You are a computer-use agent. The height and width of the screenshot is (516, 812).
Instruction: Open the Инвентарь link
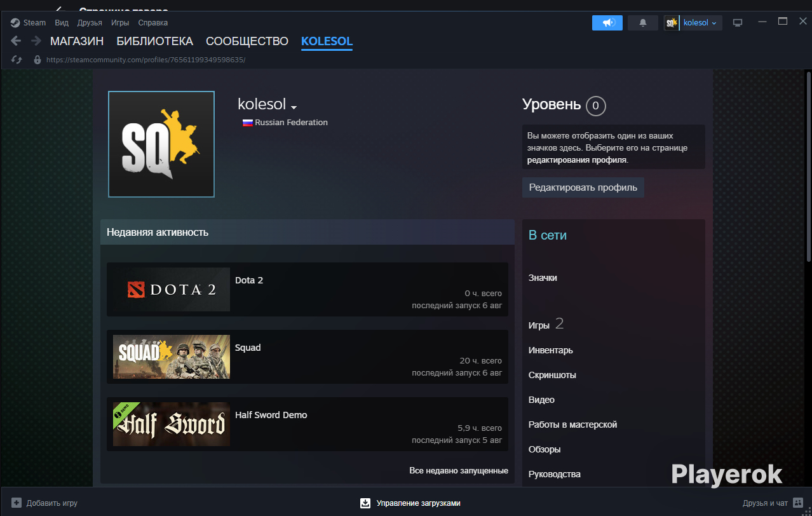(550, 350)
